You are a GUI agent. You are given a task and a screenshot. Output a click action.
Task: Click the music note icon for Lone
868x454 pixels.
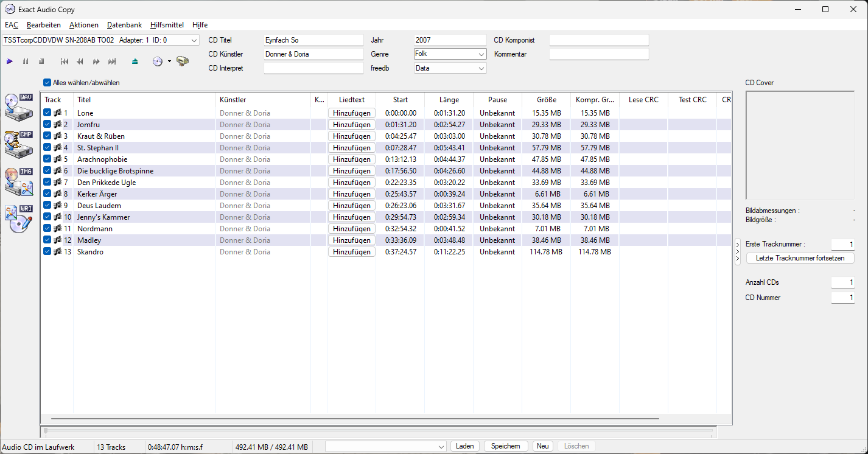[57, 113]
